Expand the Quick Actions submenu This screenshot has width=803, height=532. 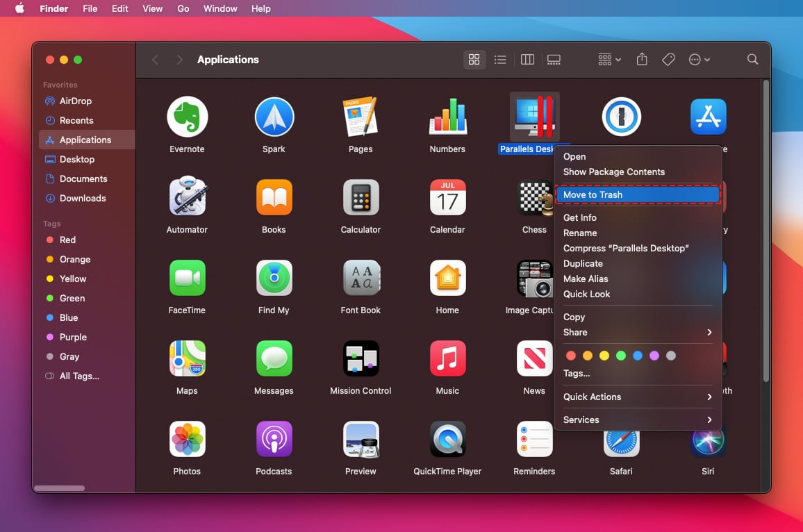point(638,397)
